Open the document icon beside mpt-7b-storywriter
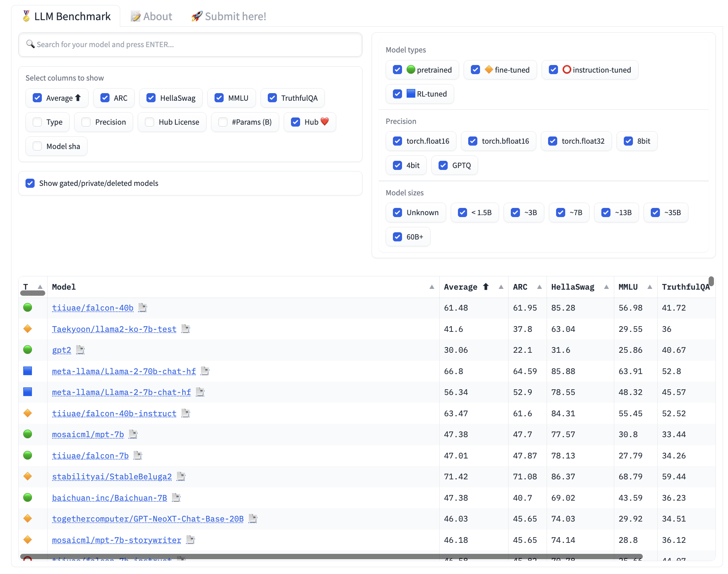This screenshot has height=574, width=728. coord(191,540)
